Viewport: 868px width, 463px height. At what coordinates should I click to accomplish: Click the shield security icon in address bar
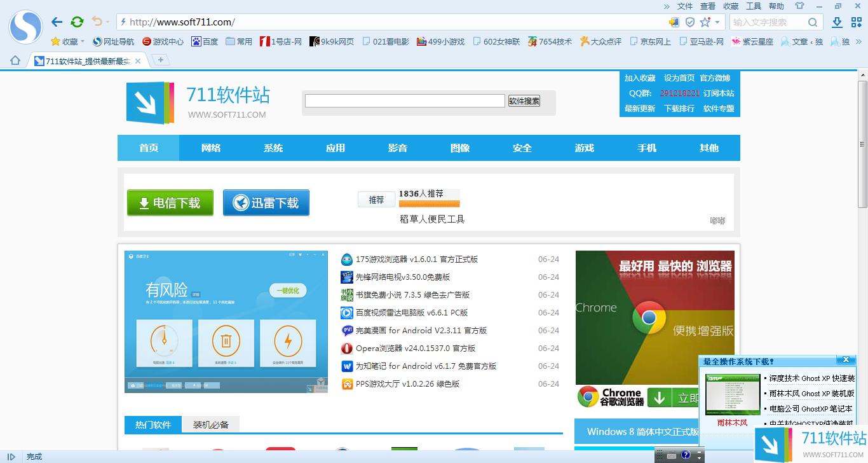pos(689,22)
